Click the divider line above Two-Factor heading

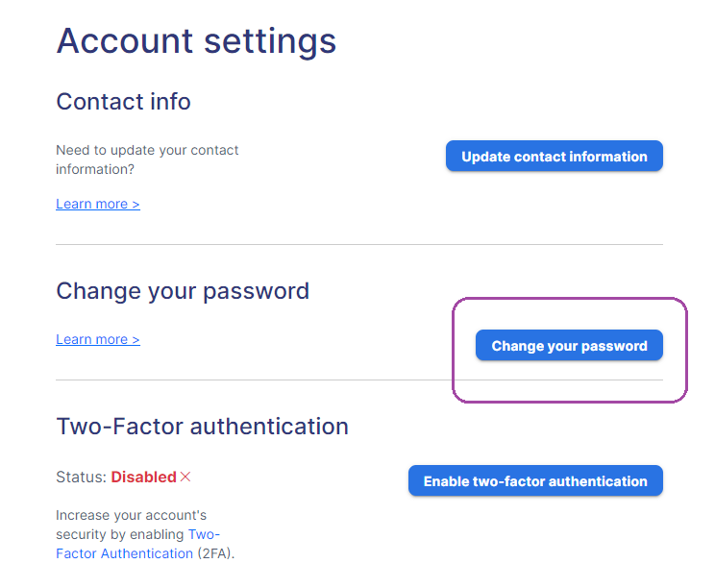point(358,380)
